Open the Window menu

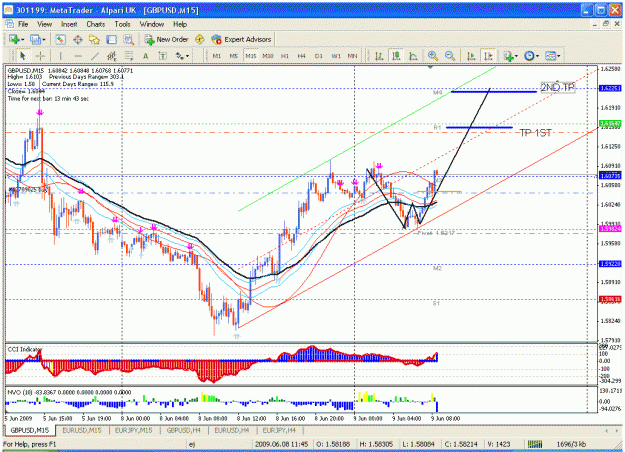[x=151, y=24]
